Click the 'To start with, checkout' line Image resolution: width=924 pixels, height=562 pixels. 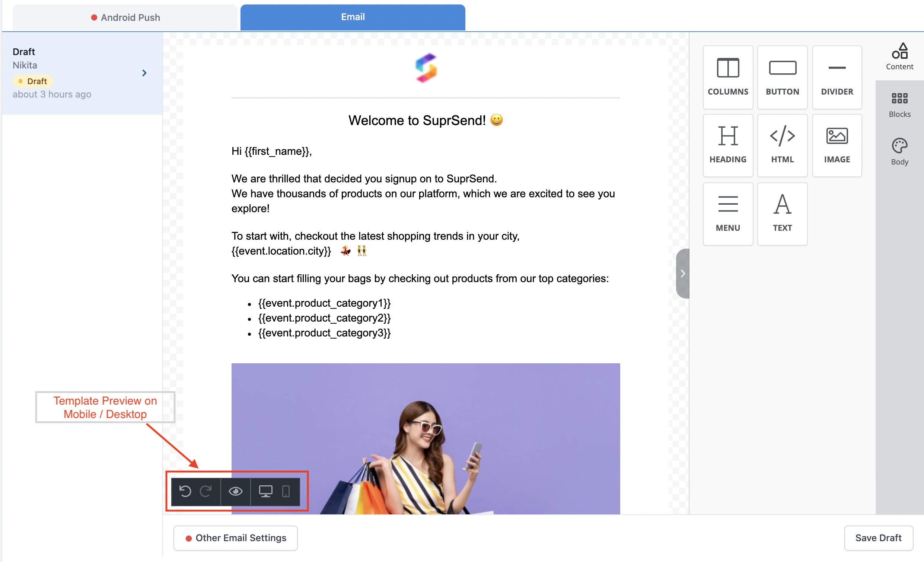coord(375,236)
